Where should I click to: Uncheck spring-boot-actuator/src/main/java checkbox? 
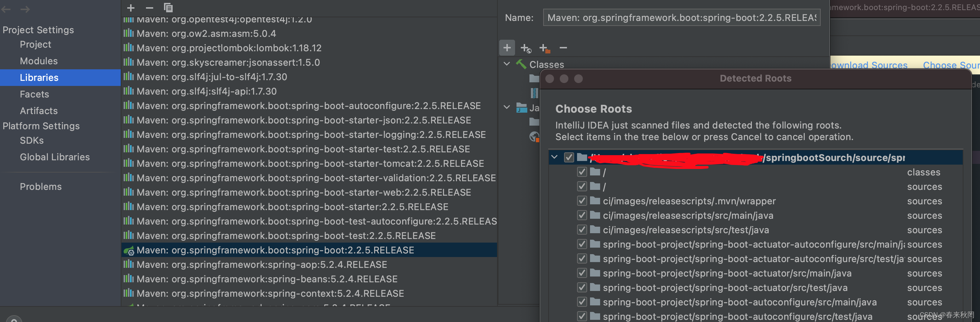click(x=582, y=273)
